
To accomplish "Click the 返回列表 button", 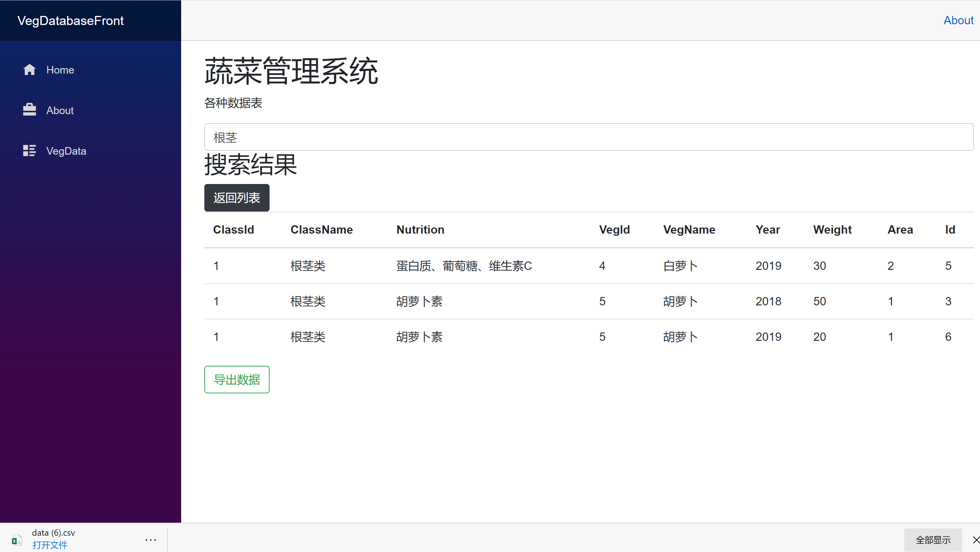I will 237,197.
